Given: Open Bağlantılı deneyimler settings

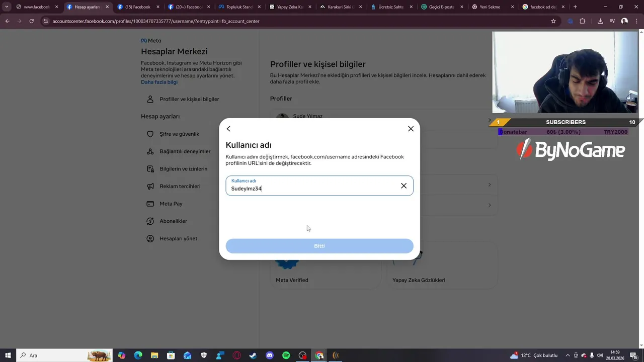Looking at the screenshot, I should click(185, 151).
